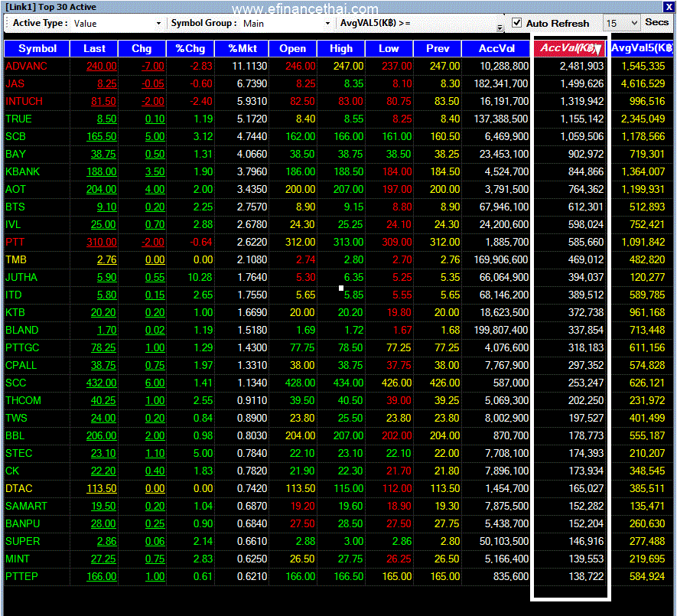Sort by the %Chg column header
The image size is (677, 616).
point(190,48)
